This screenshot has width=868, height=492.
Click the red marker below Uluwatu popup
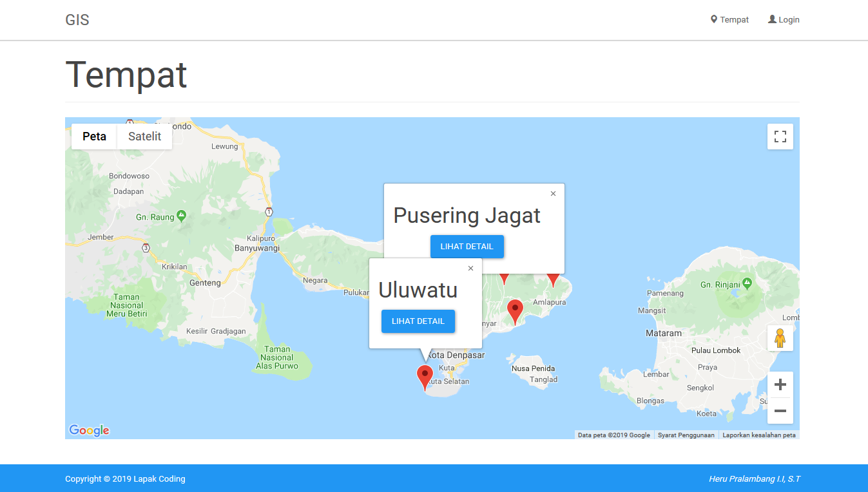425,376
